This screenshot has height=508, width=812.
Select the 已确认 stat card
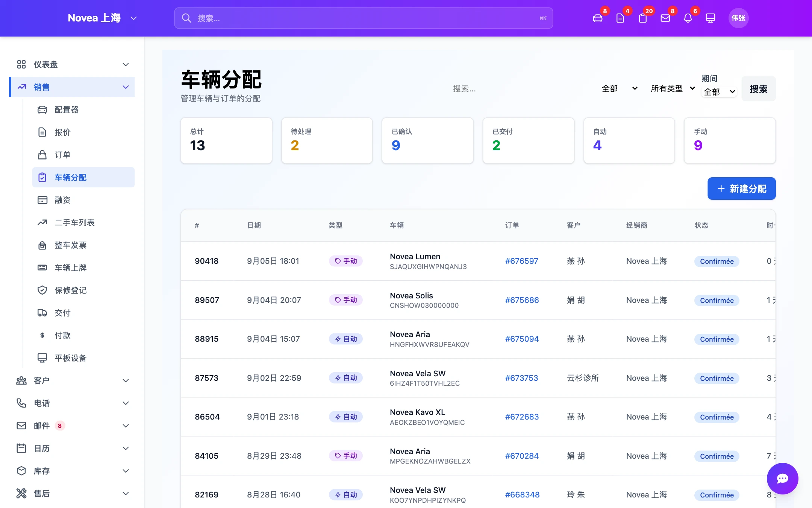click(x=427, y=140)
